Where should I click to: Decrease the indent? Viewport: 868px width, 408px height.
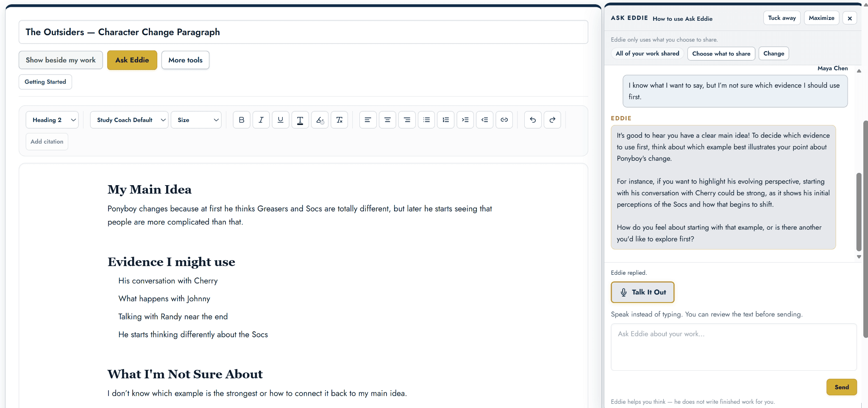click(485, 120)
